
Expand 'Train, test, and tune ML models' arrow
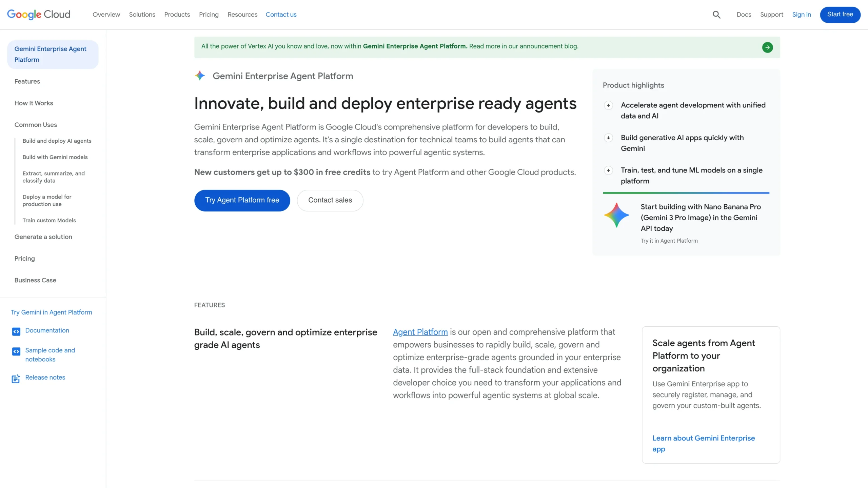[608, 170]
